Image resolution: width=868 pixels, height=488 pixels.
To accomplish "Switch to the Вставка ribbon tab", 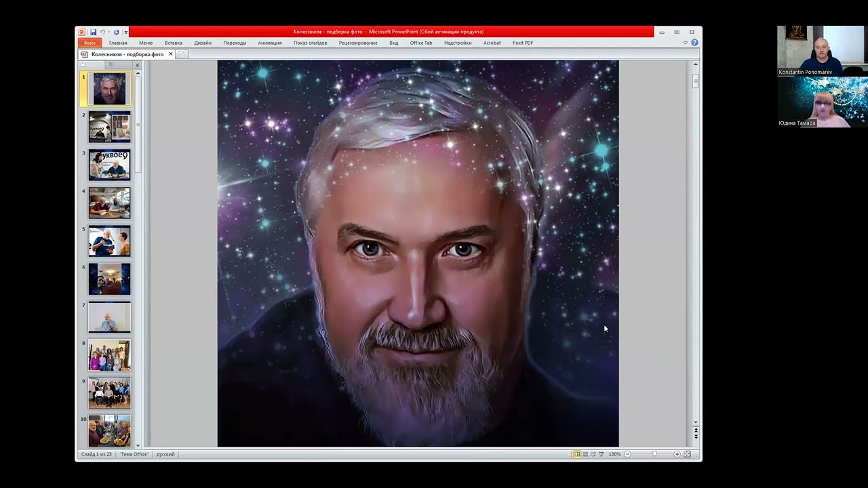I will point(174,43).
